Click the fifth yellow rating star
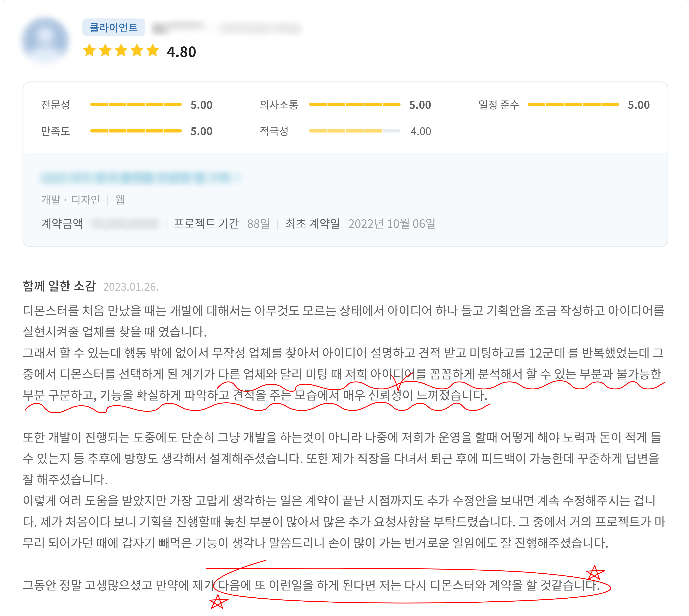Screen dimensions: 689x616 pyautogui.click(x=153, y=50)
